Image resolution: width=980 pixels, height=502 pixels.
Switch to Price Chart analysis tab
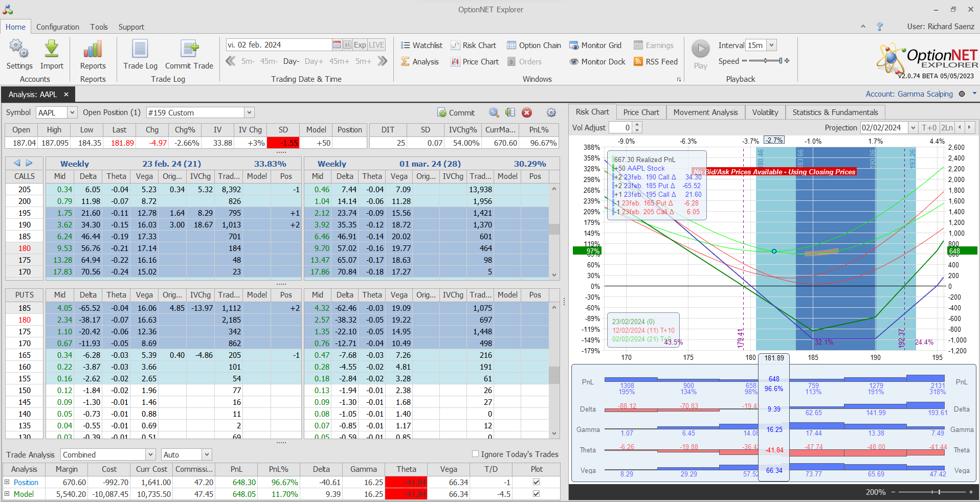pos(641,112)
